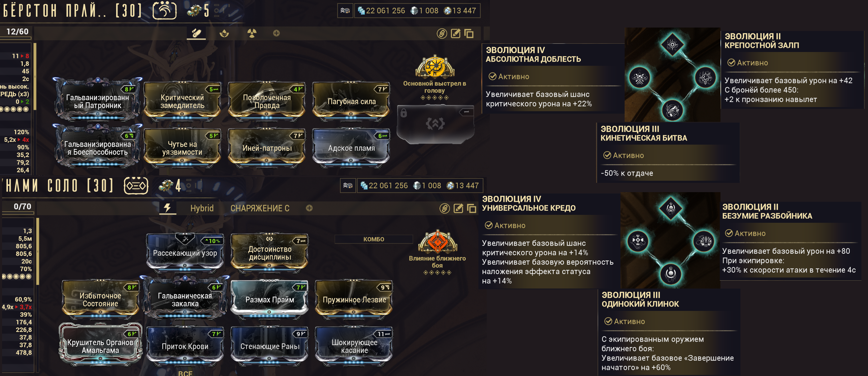Click the melee mod capacity bar under 0/70
This screenshot has width=868, height=376.
click(18, 213)
